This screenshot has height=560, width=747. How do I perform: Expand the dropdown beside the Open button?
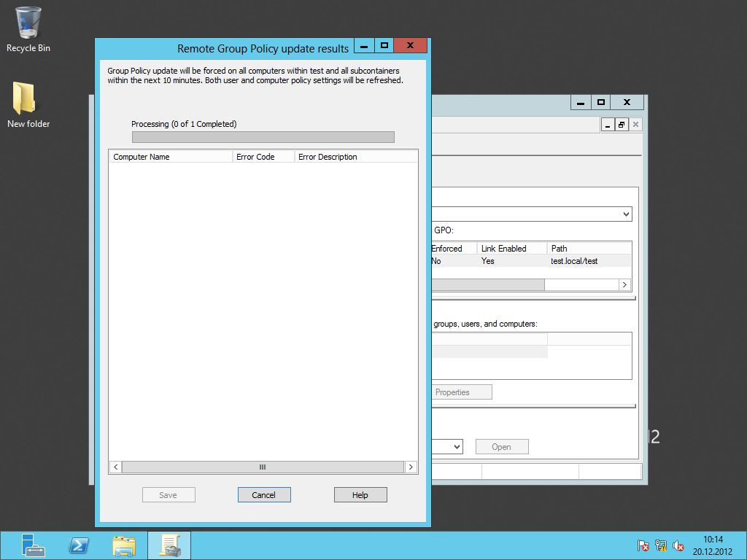click(x=457, y=447)
